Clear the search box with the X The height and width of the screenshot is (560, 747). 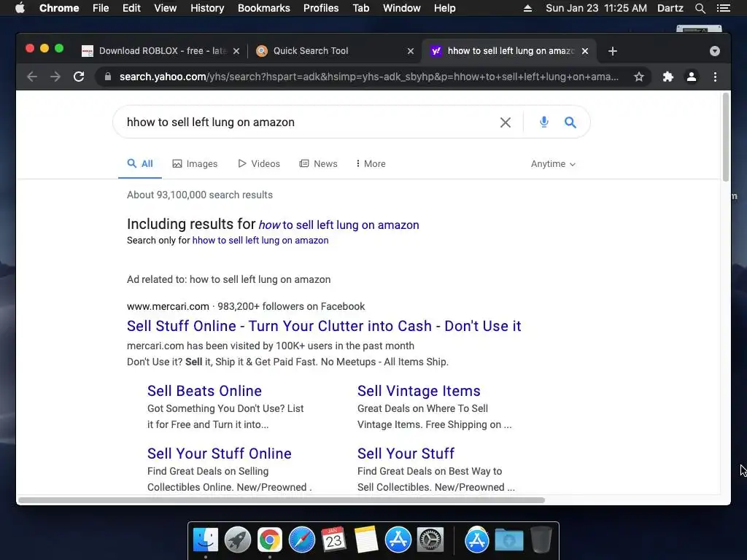tap(506, 122)
